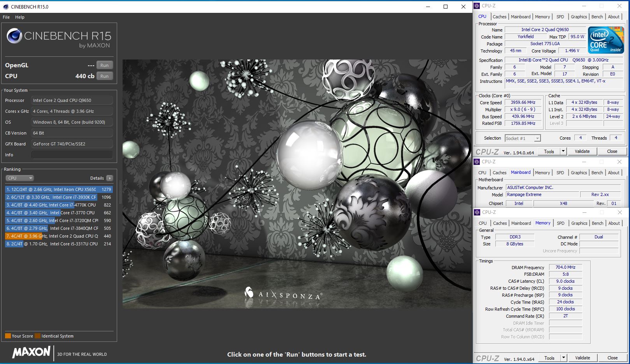Click the orange Your Score legend swatch

[8, 336]
